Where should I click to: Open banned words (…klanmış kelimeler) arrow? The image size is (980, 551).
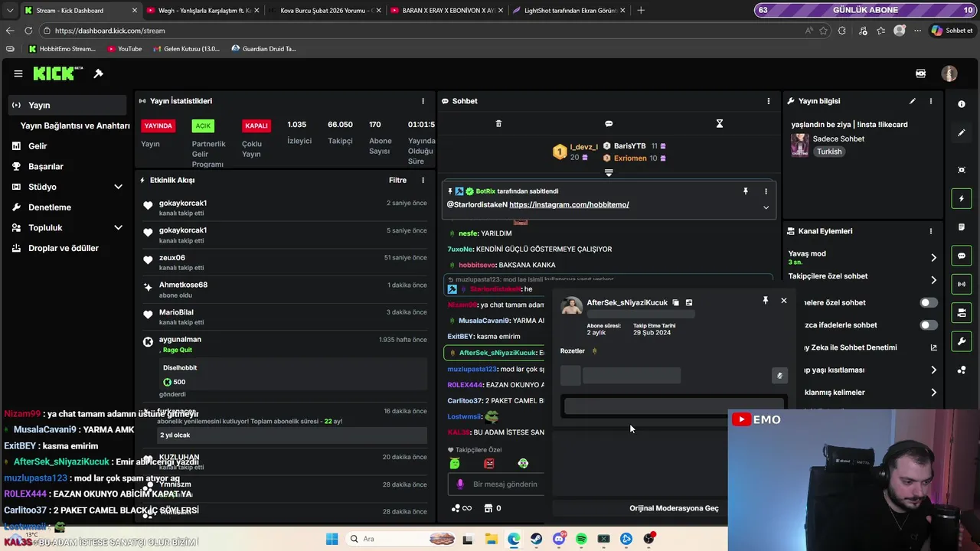(933, 393)
